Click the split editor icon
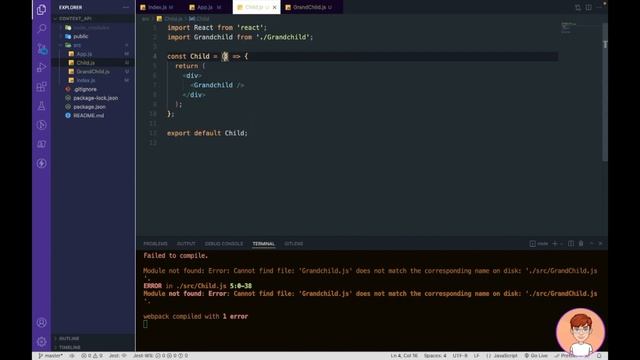This screenshot has width=640, height=360. tap(588, 7)
